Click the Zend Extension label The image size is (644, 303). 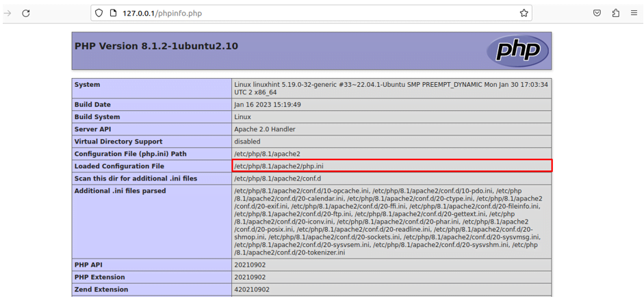coord(101,289)
